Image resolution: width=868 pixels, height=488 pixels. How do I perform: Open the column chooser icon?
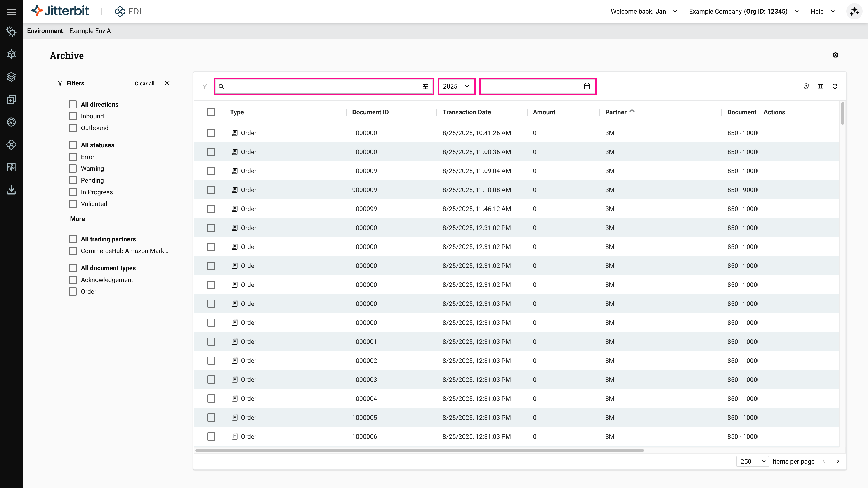pos(820,86)
